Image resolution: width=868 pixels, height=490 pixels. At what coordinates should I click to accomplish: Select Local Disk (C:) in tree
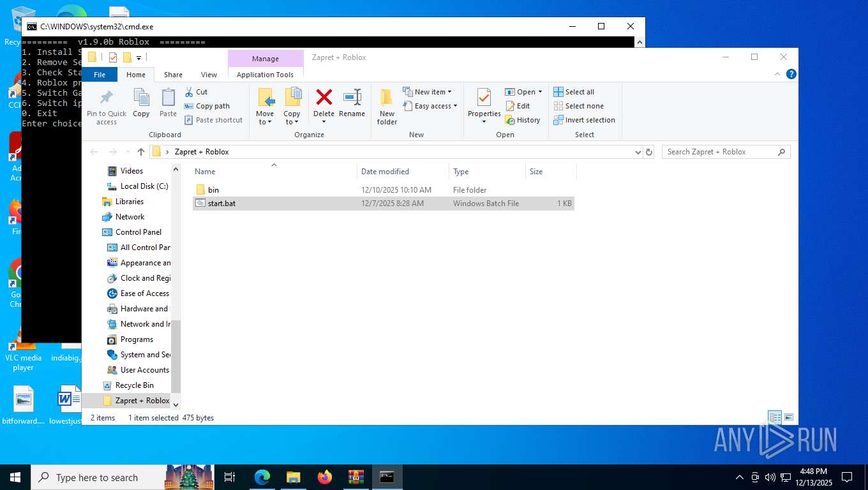tap(144, 186)
